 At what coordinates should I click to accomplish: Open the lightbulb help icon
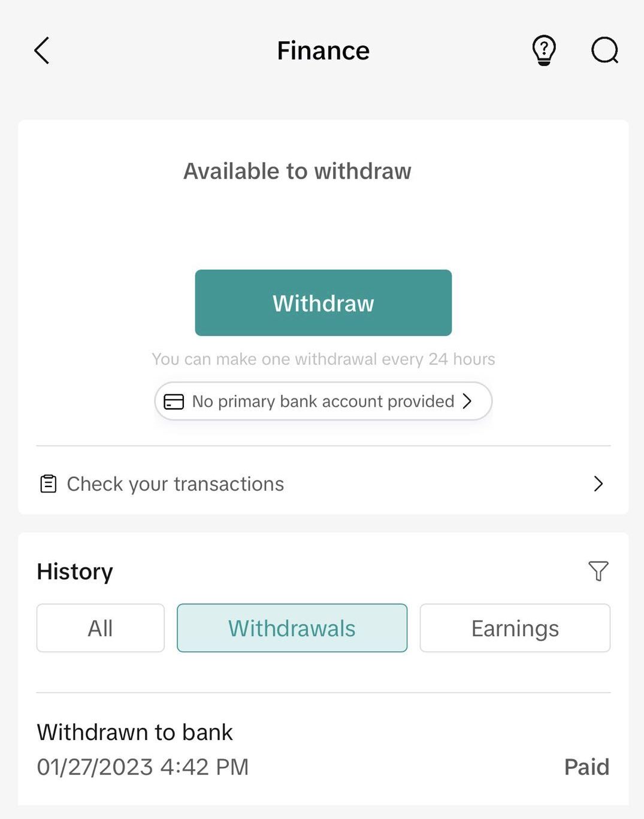[544, 50]
